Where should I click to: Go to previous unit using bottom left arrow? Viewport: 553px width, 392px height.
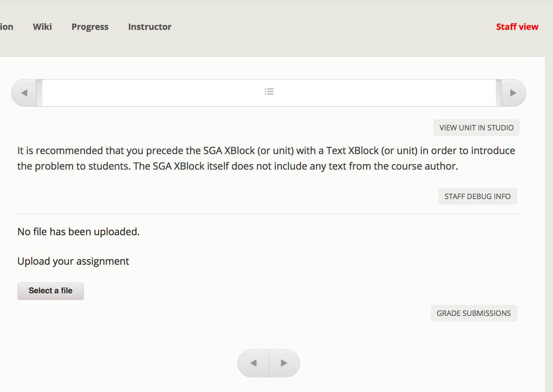(254, 363)
